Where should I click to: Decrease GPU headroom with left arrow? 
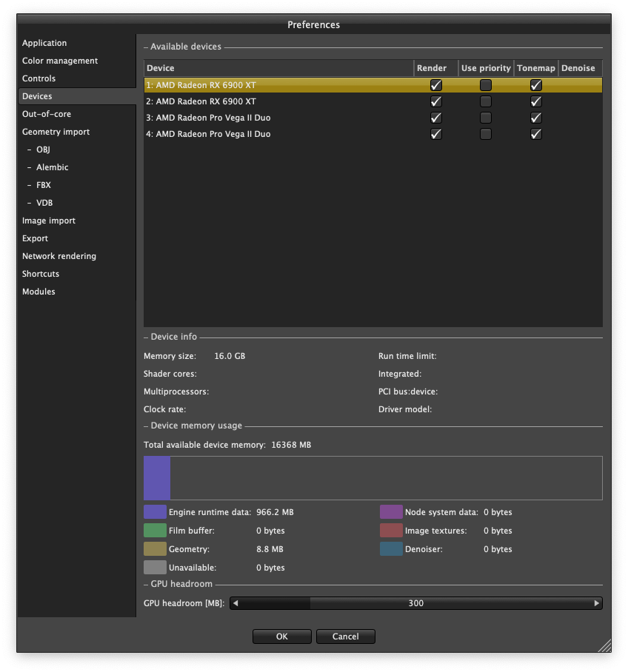(235, 603)
